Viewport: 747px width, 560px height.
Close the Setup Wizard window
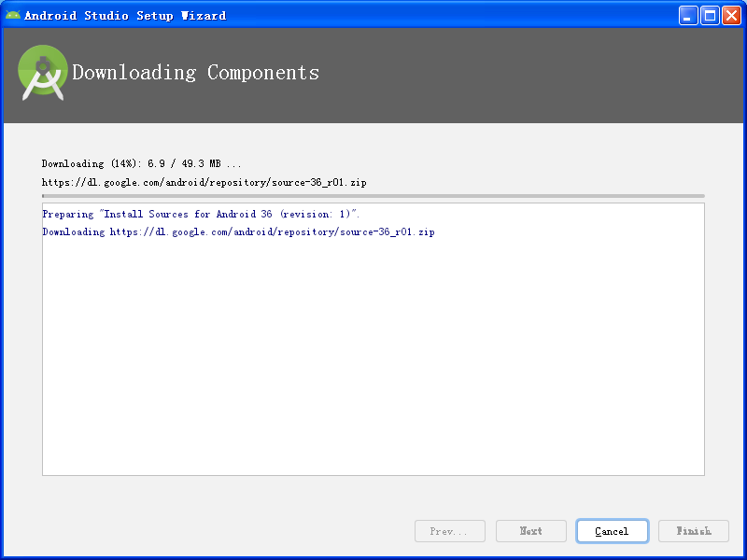tap(731, 16)
